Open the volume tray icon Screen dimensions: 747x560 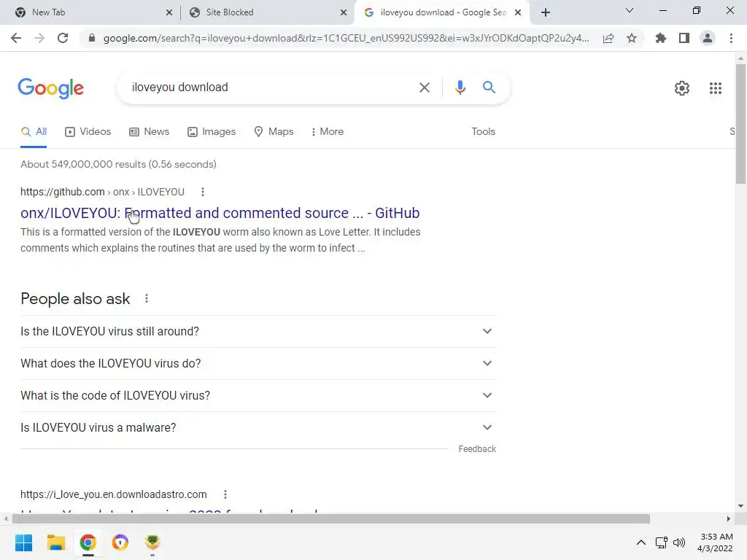coord(679,542)
